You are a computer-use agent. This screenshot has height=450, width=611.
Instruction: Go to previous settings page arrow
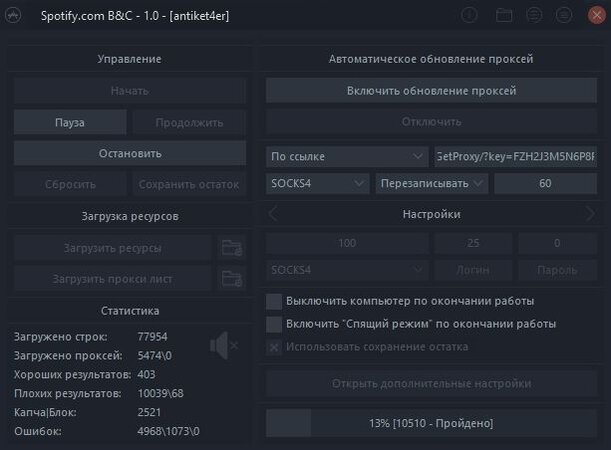tap(273, 214)
